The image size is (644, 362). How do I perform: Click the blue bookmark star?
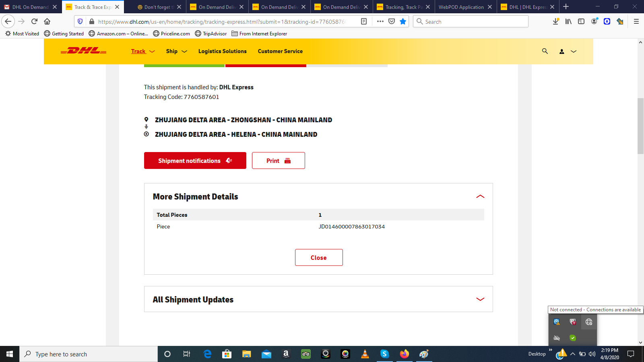coord(403,22)
